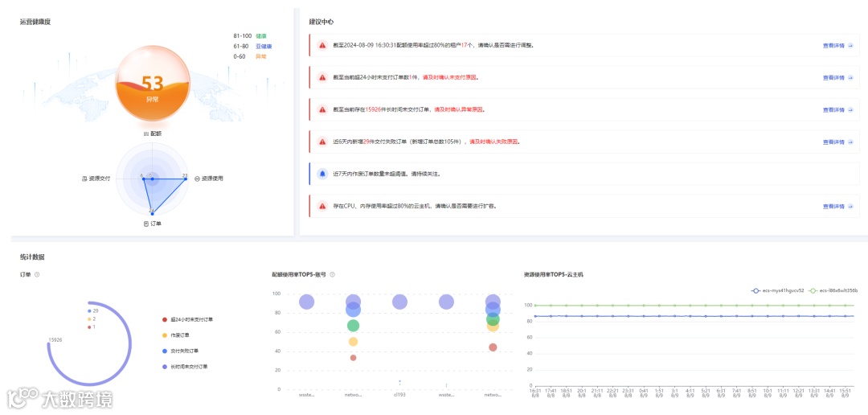Click warning icon on CPU、内存 usage alert

[x=322, y=206]
